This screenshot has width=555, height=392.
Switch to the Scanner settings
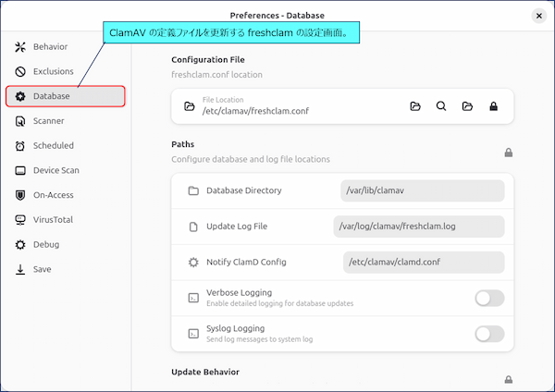click(x=66, y=121)
